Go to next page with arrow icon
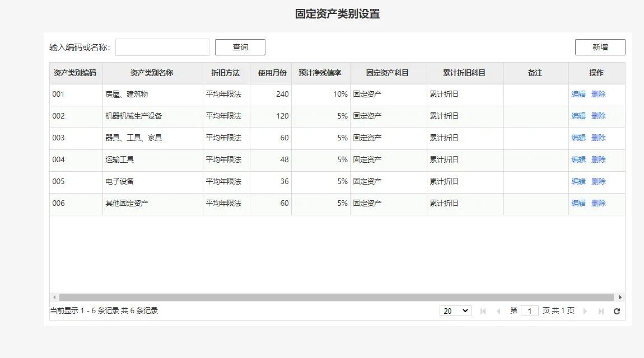This screenshot has height=358, width=644. pos(585,310)
